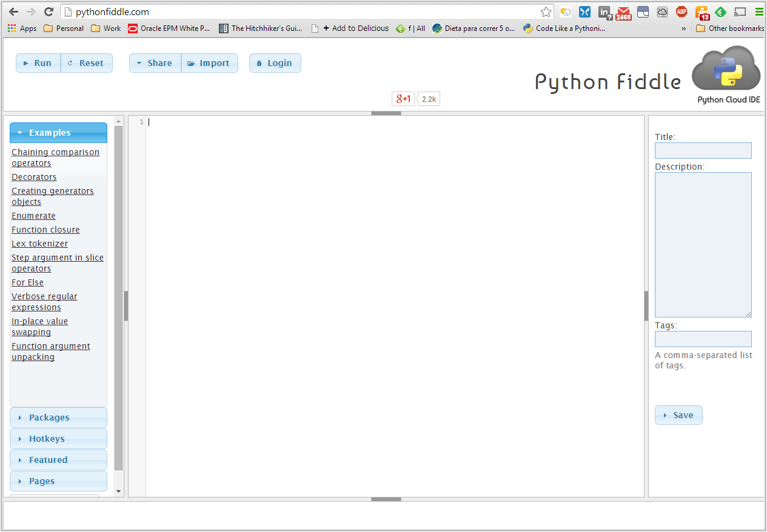
Task: Open the Dieta para correr 5 o... bookmark
Action: (x=474, y=28)
